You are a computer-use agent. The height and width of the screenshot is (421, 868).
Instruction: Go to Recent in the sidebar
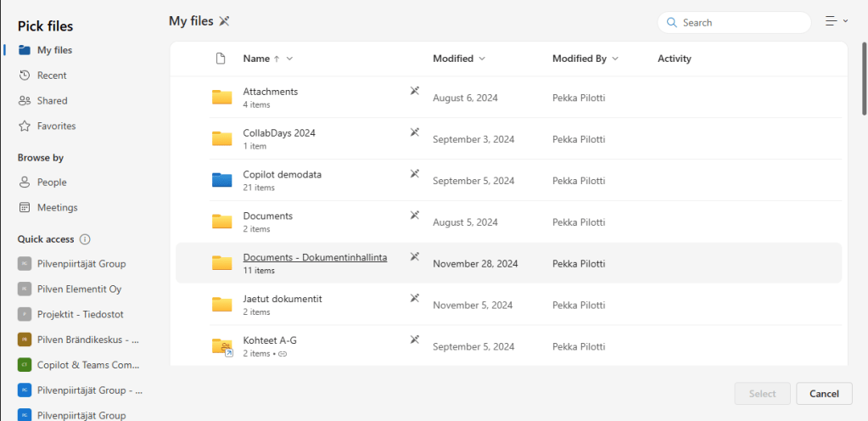click(x=52, y=76)
